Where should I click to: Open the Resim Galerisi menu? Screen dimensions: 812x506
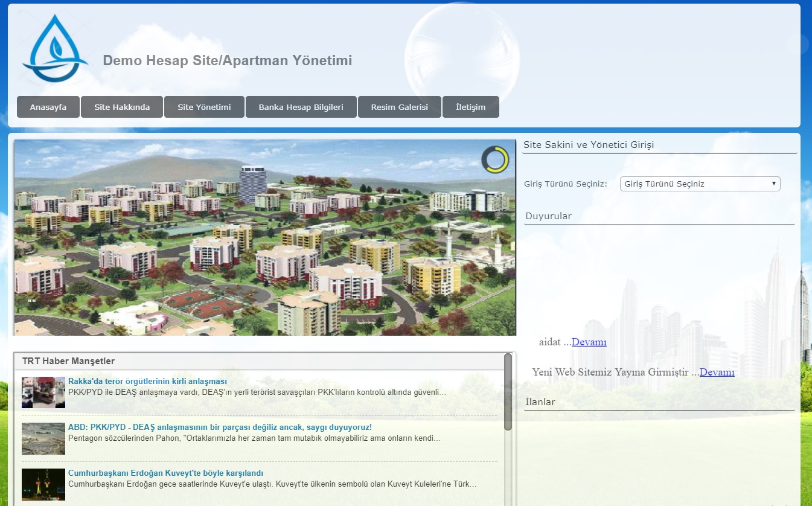click(x=399, y=107)
